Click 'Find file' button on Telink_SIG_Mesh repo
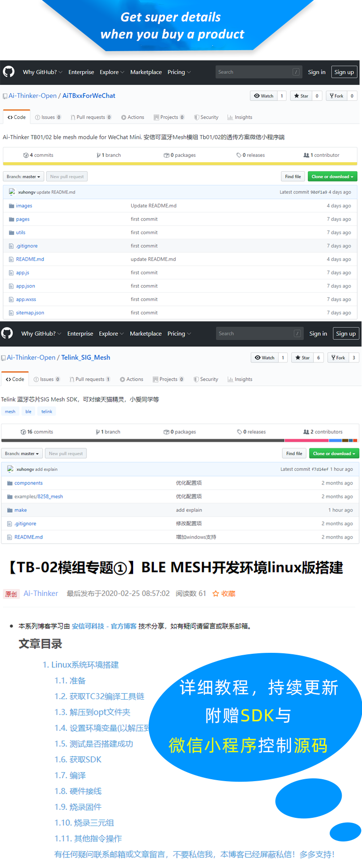The width and height of the screenshot is (362, 868). [294, 454]
